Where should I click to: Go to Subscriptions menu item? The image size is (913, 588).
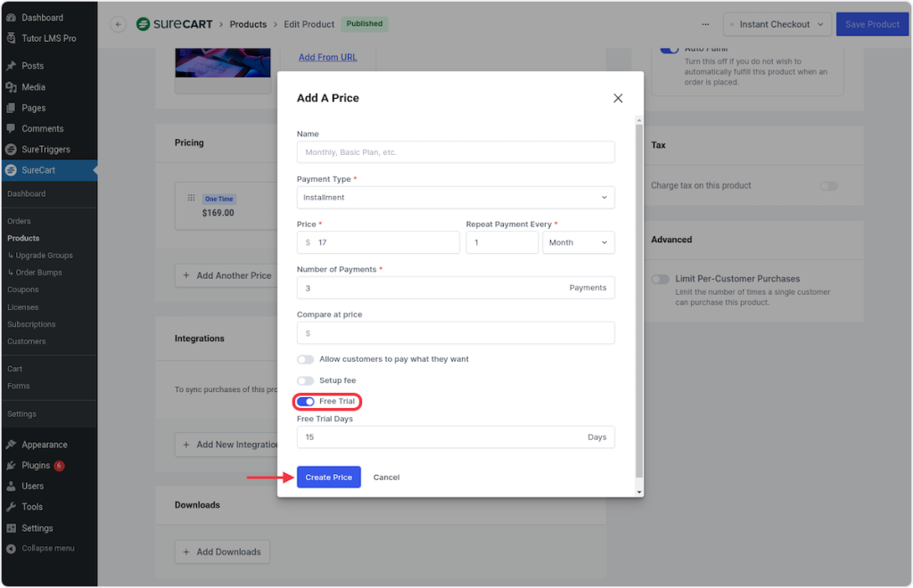click(31, 324)
